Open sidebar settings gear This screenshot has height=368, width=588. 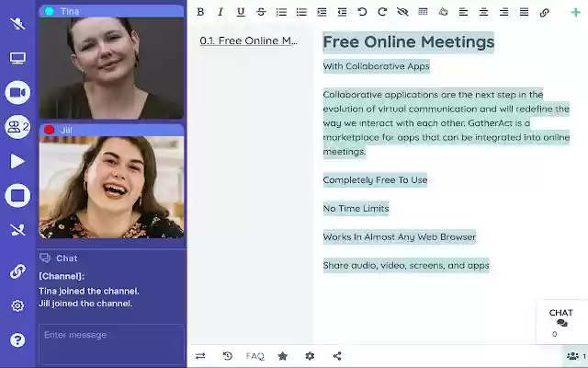pos(17,305)
